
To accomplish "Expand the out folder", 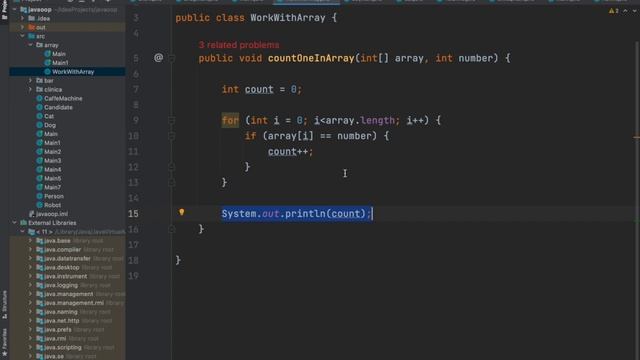I will (x=22, y=27).
